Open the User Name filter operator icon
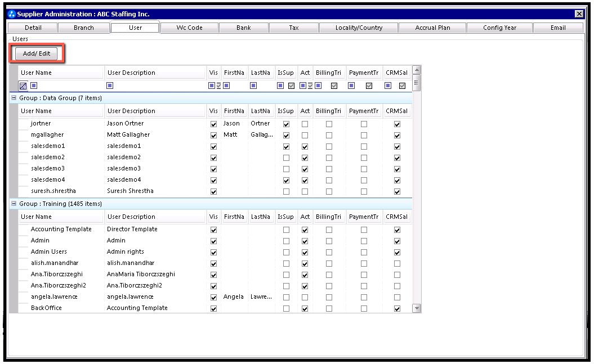Image resolution: width=594 pixels, height=364 pixels. pyautogui.click(x=34, y=86)
